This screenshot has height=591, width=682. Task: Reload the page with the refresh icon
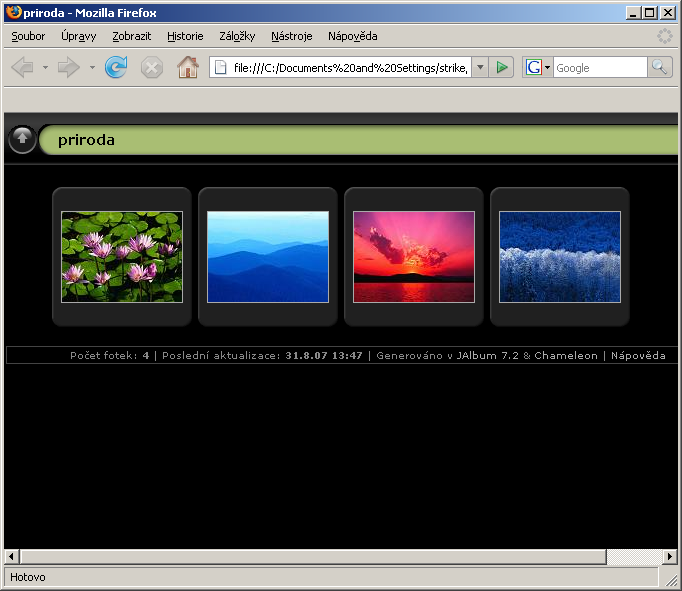pyautogui.click(x=116, y=67)
